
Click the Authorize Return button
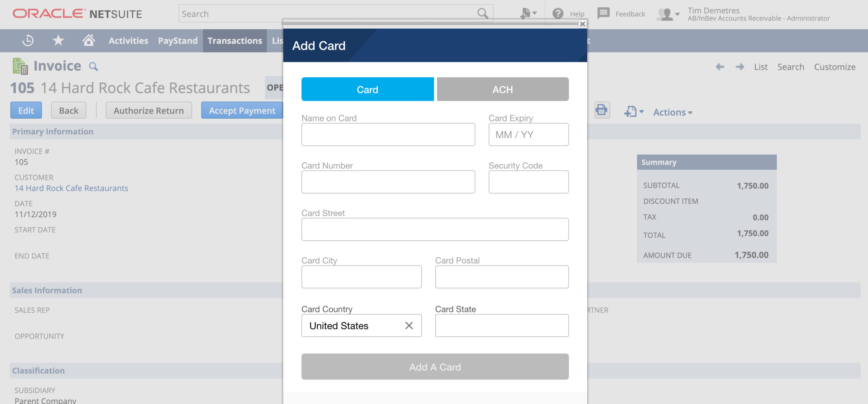(x=148, y=110)
